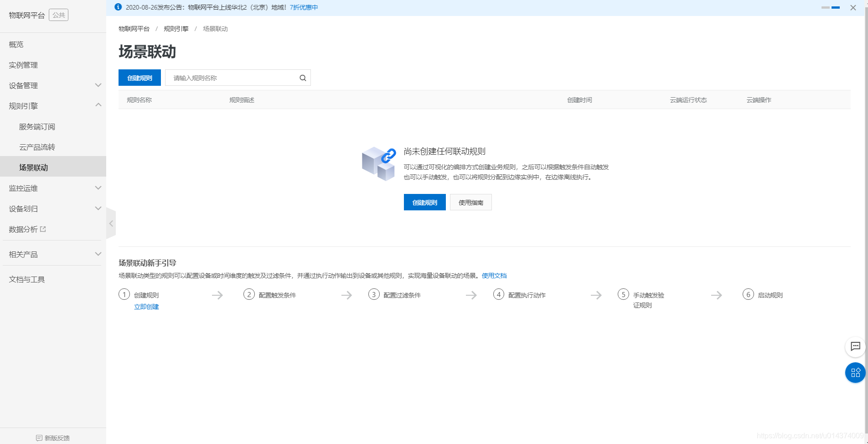Screen dimensions: 868x444
Task: Click the 新版反馈 feedback icon
Action: [x=38, y=438]
